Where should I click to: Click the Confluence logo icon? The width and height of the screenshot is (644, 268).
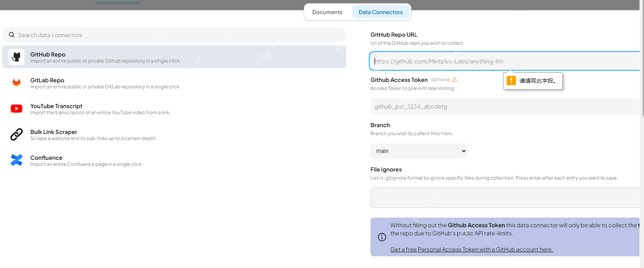(x=17, y=160)
